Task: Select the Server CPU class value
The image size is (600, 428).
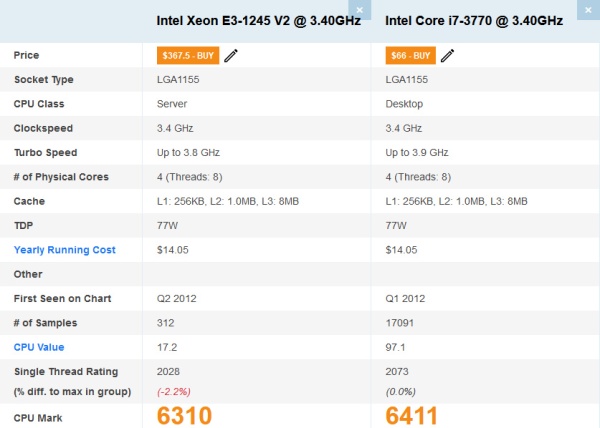Action: tap(172, 104)
